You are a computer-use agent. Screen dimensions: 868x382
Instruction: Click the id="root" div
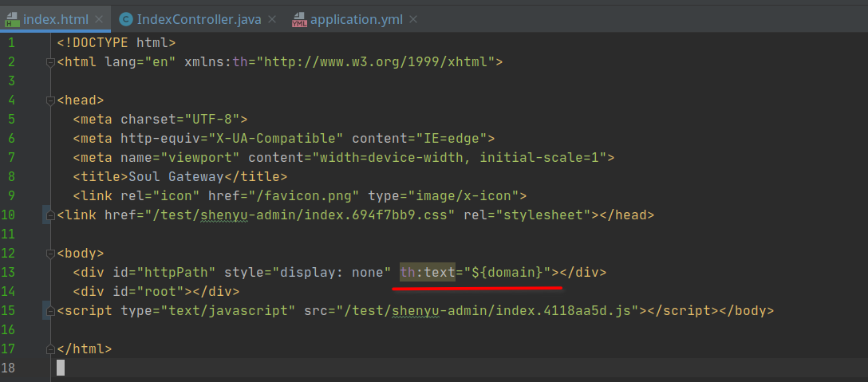156,291
